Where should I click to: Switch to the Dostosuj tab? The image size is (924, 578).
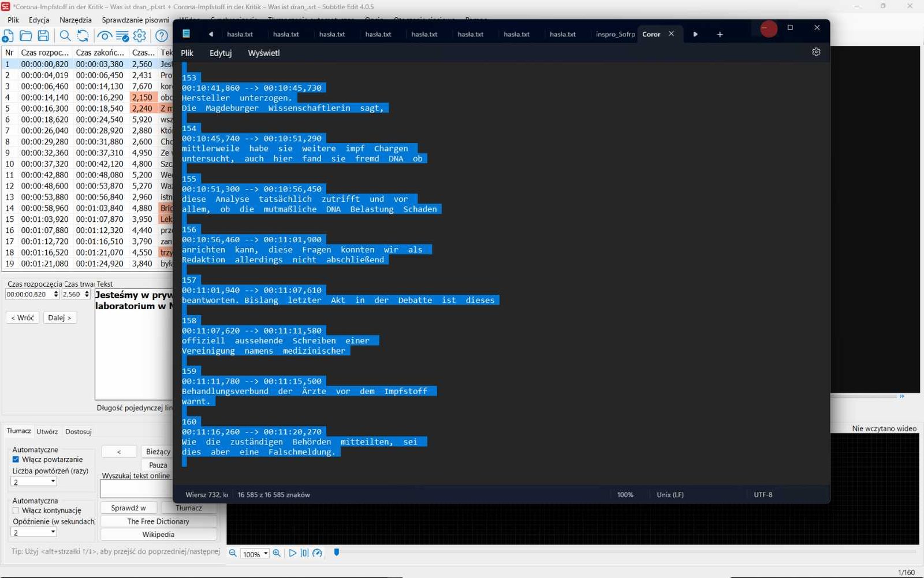(x=79, y=431)
